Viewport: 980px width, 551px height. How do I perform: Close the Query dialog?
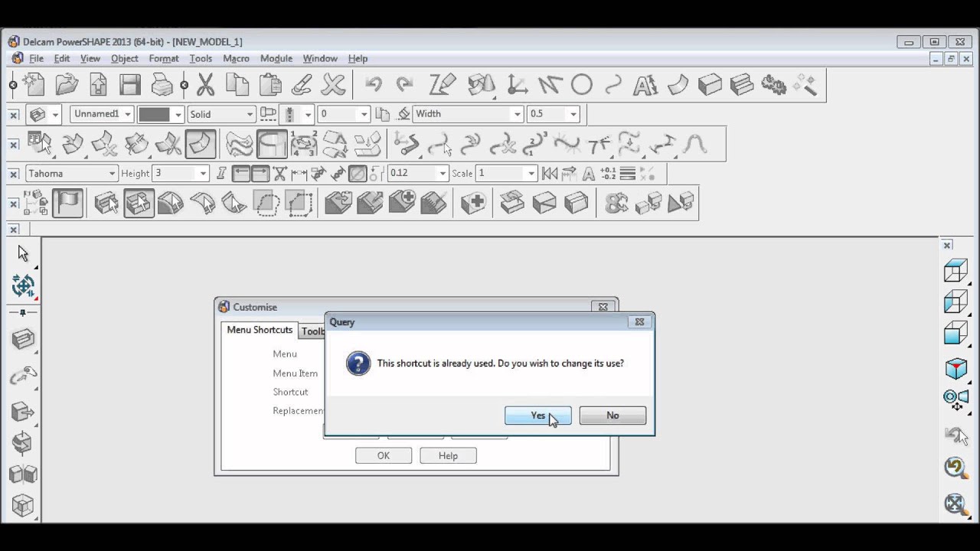639,322
